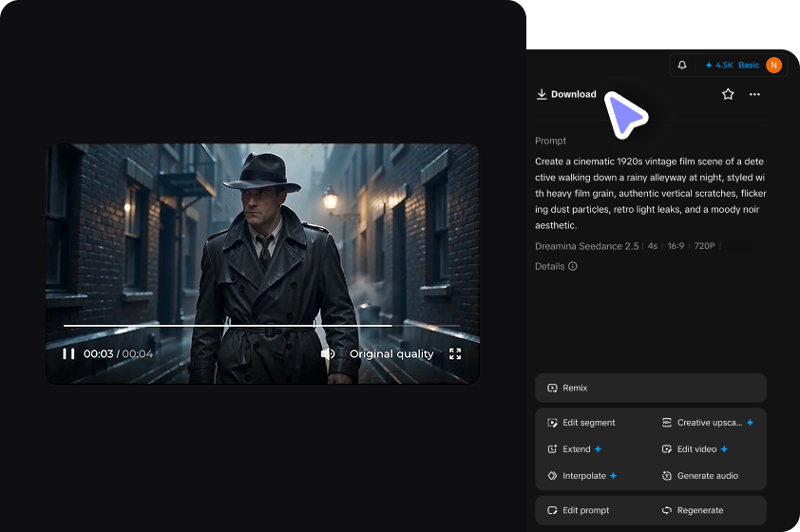Viewport: 800px width, 532px height.
Task: Click Extend video option
Action: [575, 448]
